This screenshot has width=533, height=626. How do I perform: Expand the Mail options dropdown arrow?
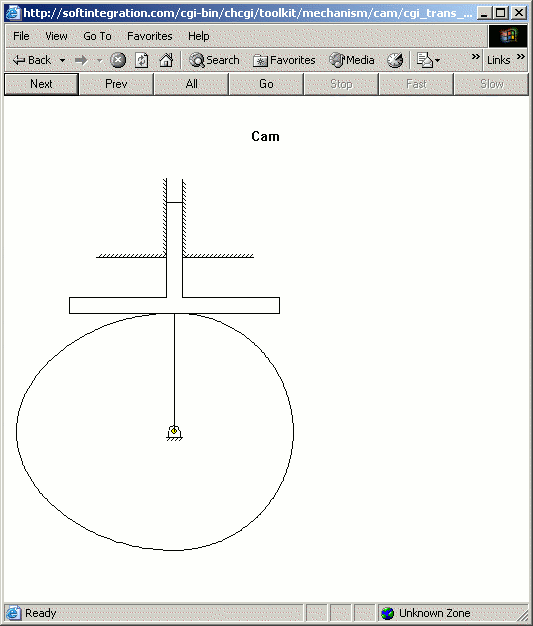coord(438,61)
